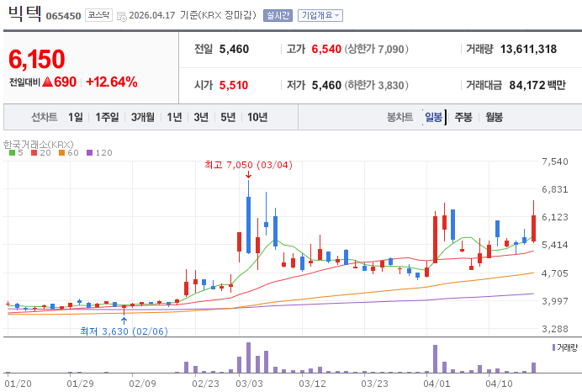Click the 최고 7,050 (03/04) marker
582x392 pixels.
tap(248, 165)
